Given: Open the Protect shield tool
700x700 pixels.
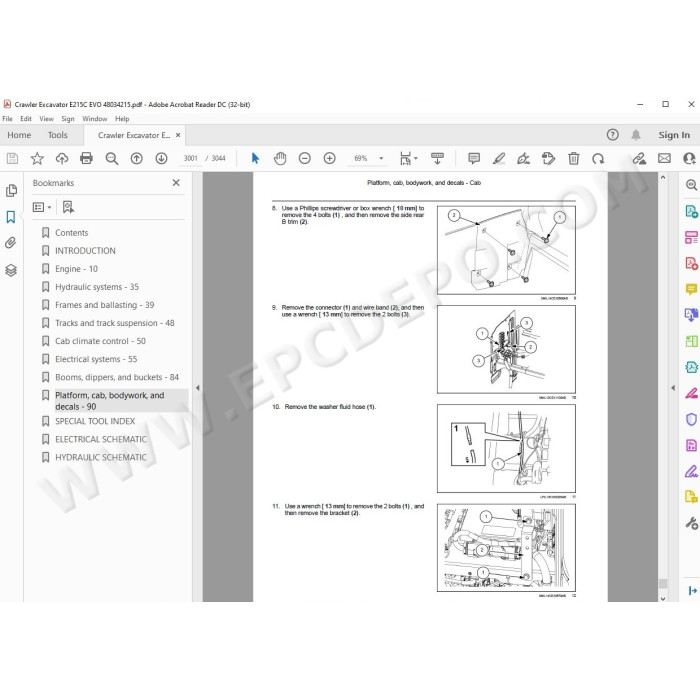Looking at the screenshot, I should coord(691,419).
